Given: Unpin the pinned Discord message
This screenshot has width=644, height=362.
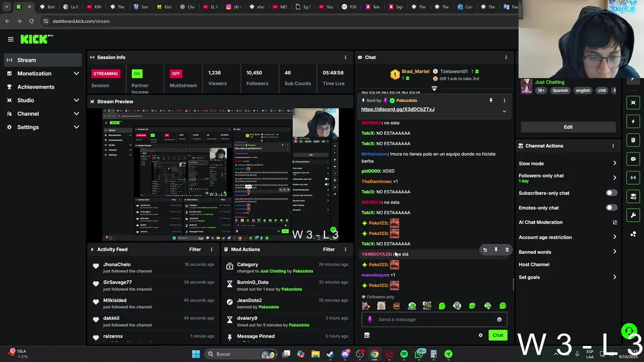Looking at the screenshot, I should click(x=491, y=101).
